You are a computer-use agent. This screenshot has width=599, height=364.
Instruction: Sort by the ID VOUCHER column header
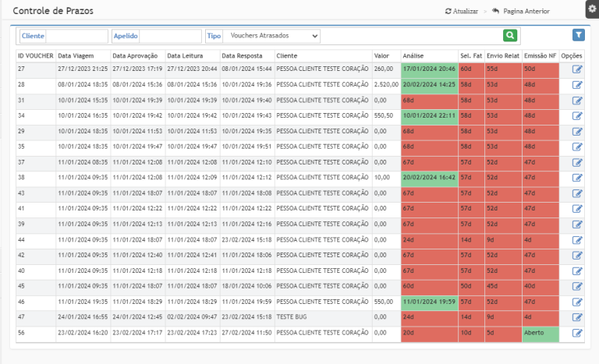point(34,56)
